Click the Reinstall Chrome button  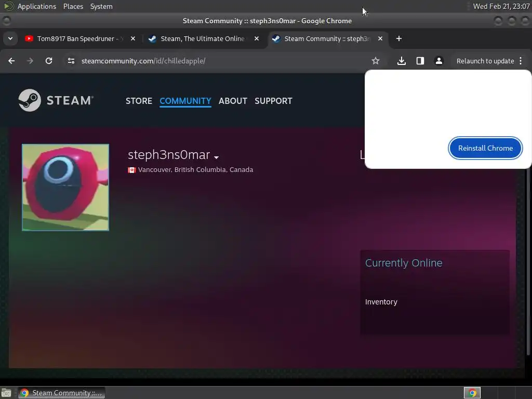485,148
